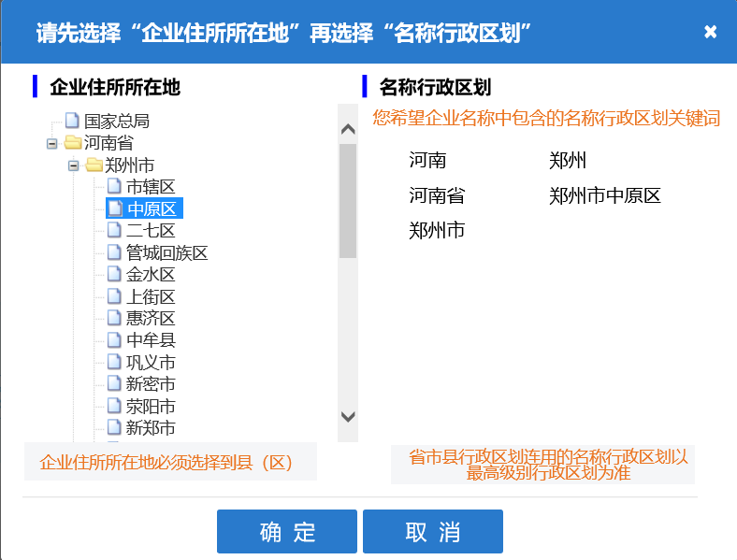Choose 新密市 from the tree list

(151, 384)
